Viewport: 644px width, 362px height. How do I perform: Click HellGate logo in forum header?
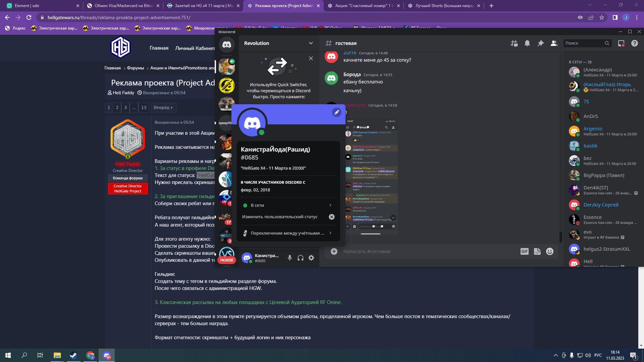120,47
